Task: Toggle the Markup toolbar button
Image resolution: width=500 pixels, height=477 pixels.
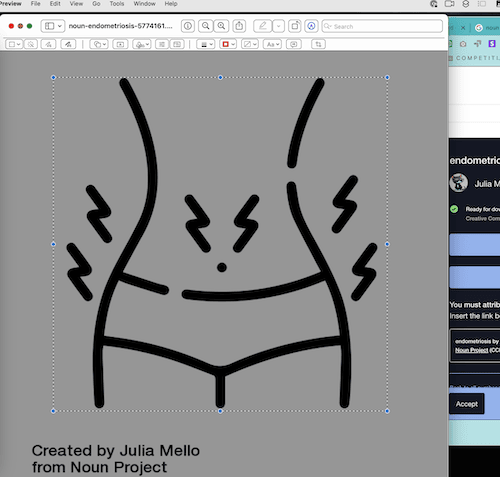Action: point(311,26)
